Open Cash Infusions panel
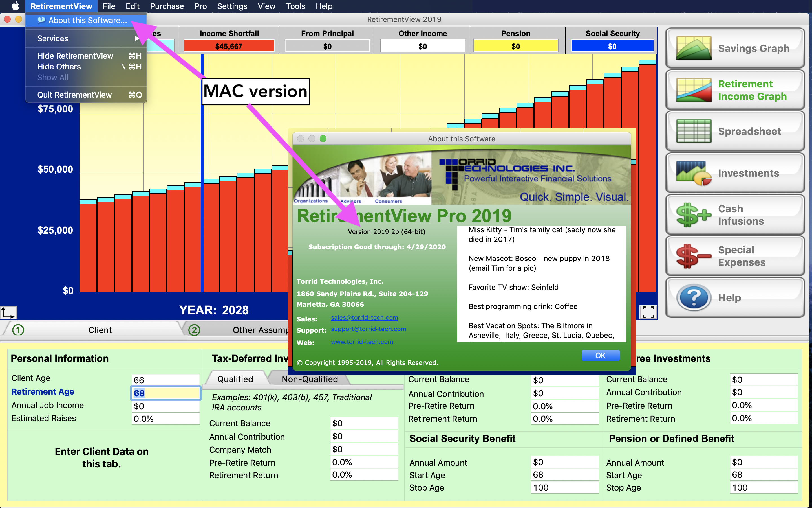Viewport: 812px width, 508px height. (735, 215)
